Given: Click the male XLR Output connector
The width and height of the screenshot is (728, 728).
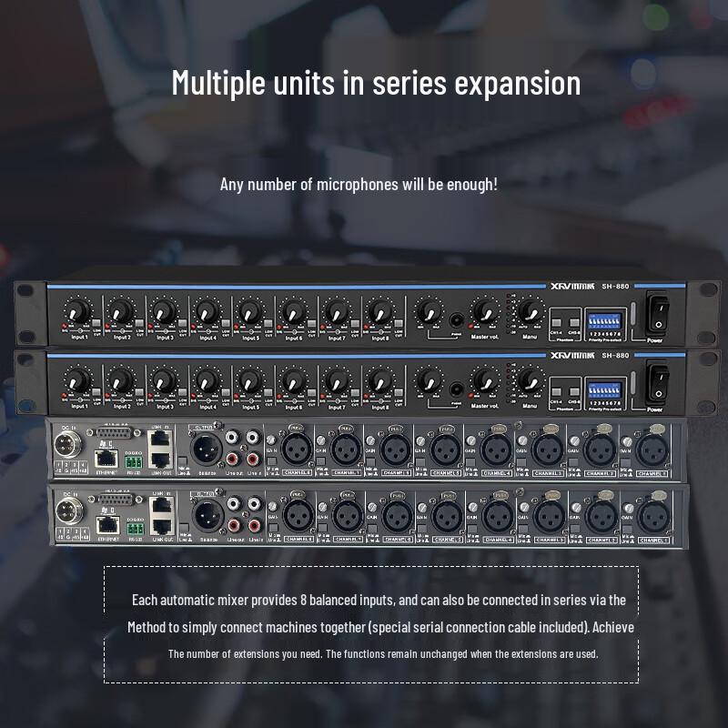Looking at the screenshot, I should (x=205, y=450).
